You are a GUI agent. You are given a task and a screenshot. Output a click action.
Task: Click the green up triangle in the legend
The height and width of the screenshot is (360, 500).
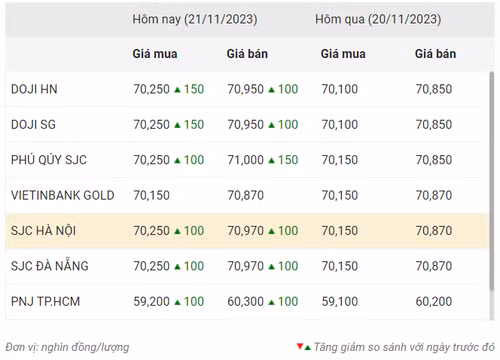click(x=307, y=348)
